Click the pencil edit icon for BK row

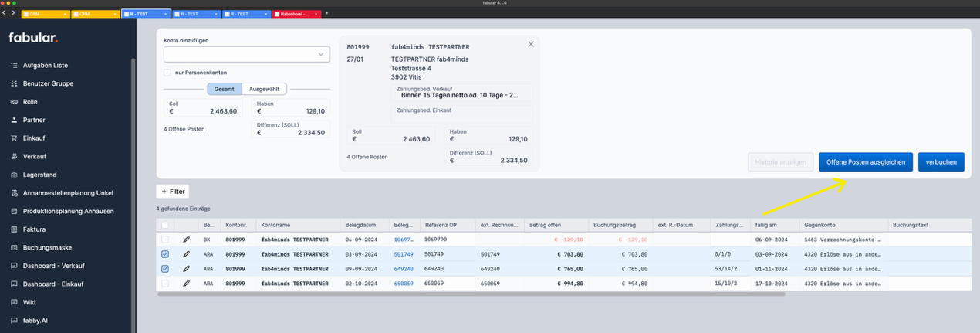click(x=186, y=240)
